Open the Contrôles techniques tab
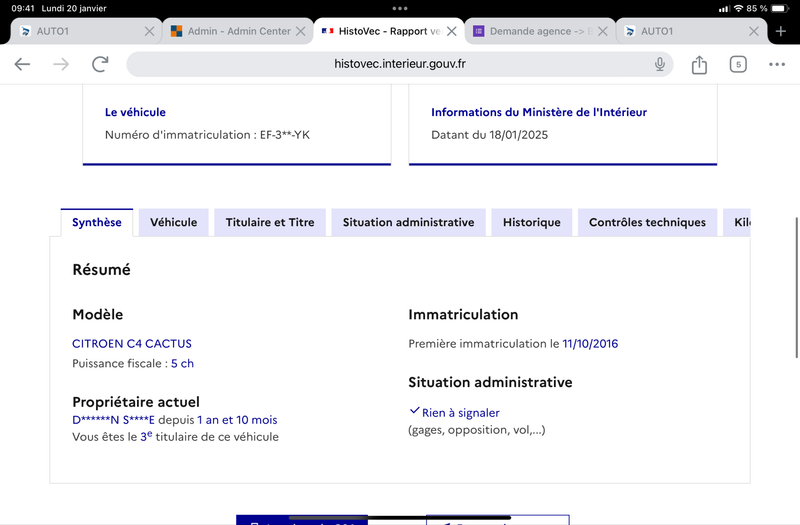Viewport: 800px width, 525px height. pos(647,222)
